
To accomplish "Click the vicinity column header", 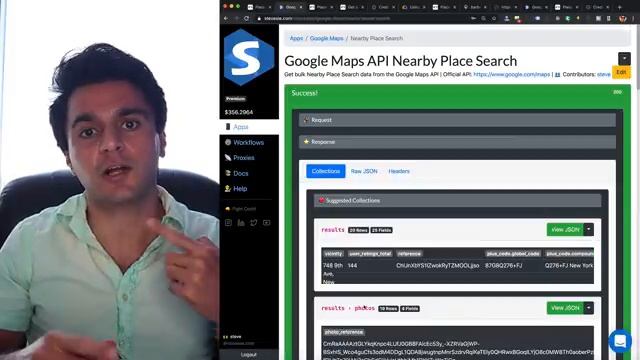I will pyautogui.click(x=333, y=254).
